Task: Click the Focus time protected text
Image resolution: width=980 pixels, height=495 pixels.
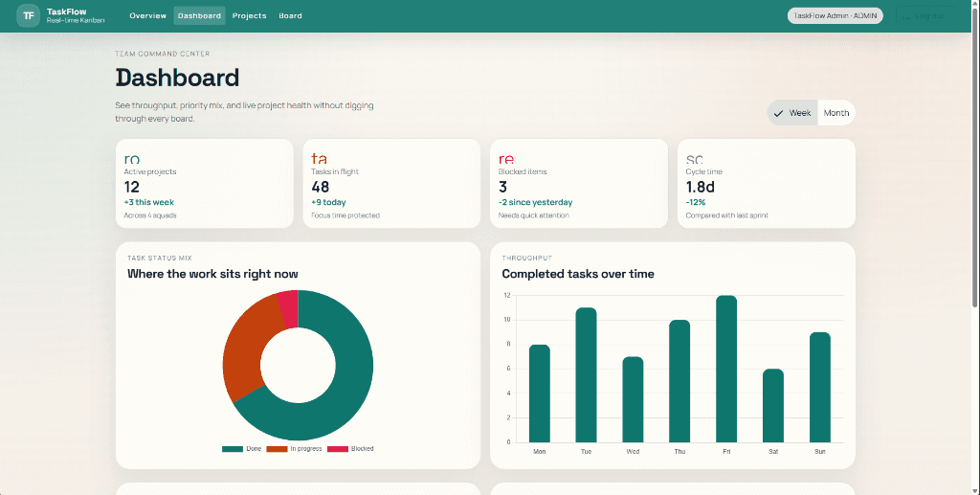Action: 345,215
